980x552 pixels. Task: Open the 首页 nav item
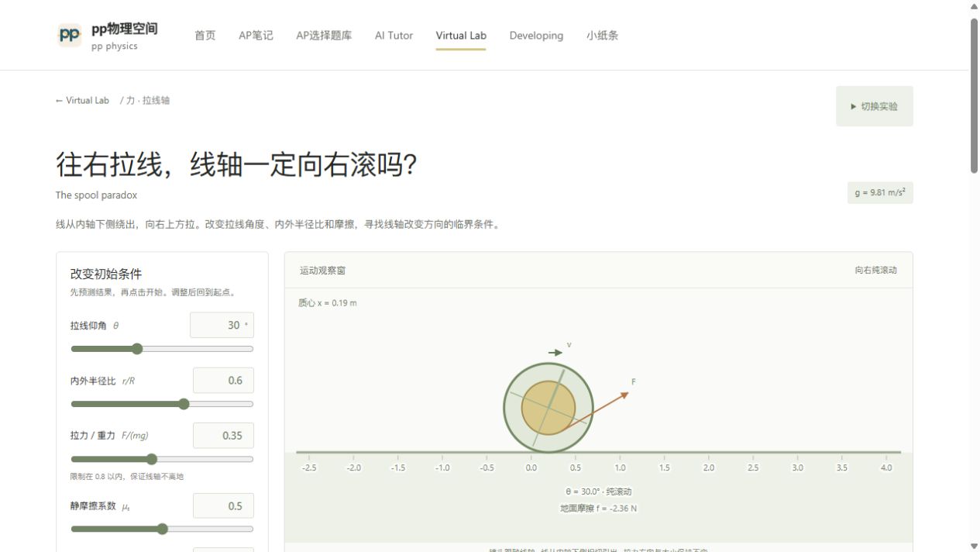click(x=205, y=36)
